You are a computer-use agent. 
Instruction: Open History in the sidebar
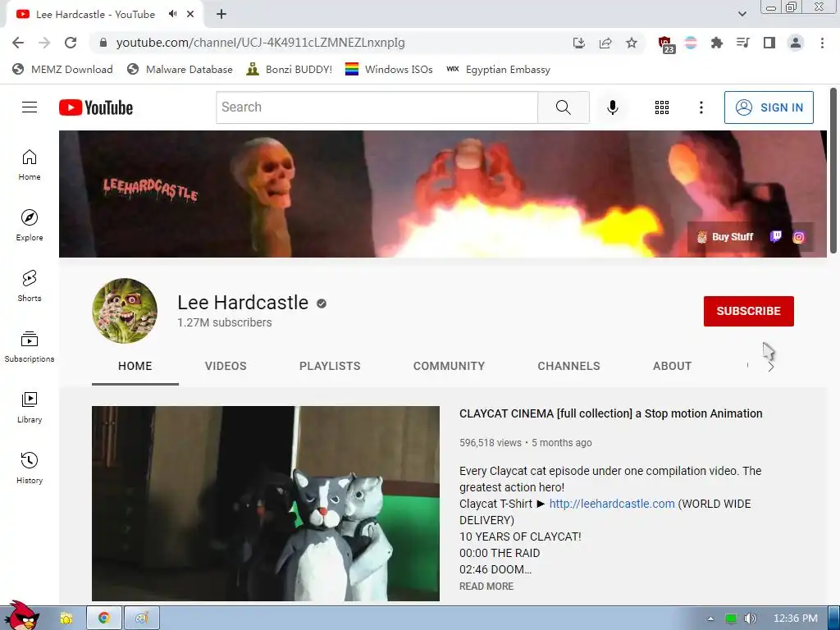(30, 468)
